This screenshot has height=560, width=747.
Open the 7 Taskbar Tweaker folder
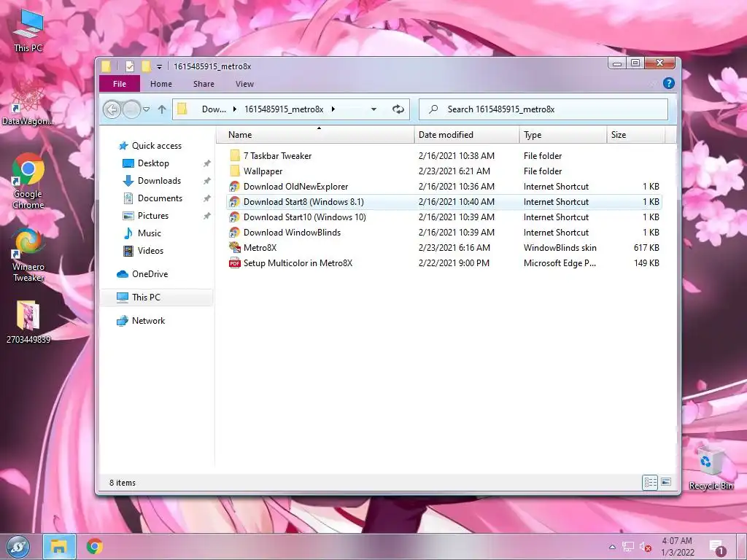click(x=277, y=156)
